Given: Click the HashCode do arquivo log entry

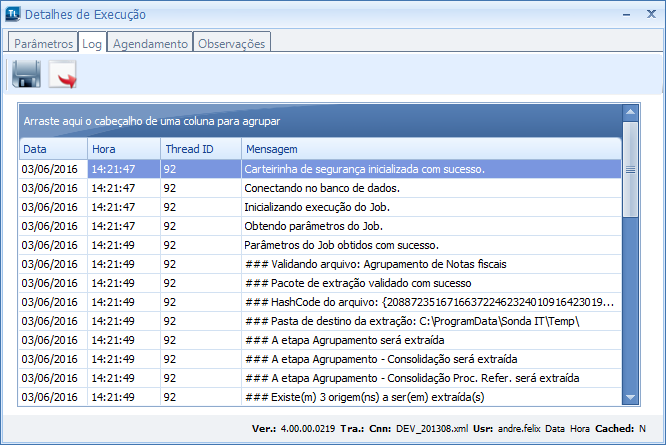Looking at the screenshot, I should point(430,302).
